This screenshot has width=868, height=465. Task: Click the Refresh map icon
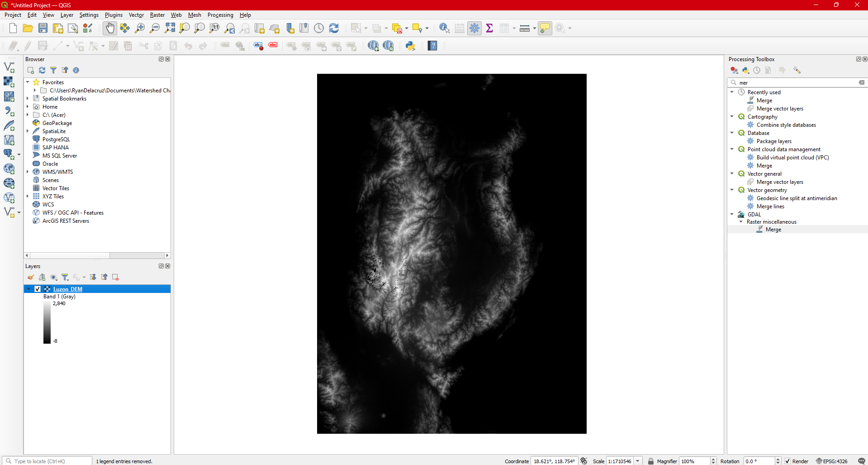(x=334, y=28)
